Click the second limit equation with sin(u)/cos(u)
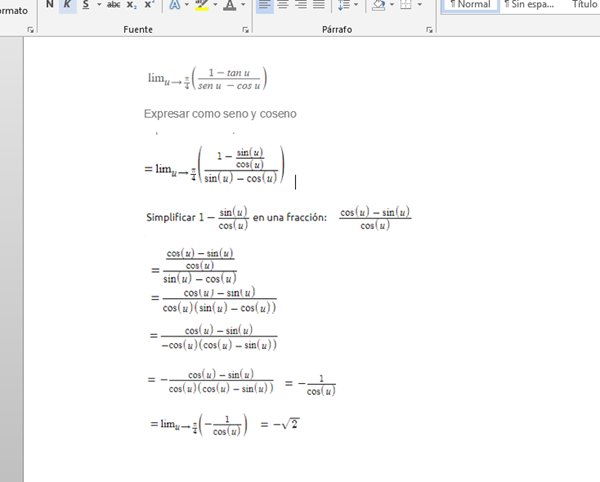This screenshot has height=482, width=600. (215, 165)
